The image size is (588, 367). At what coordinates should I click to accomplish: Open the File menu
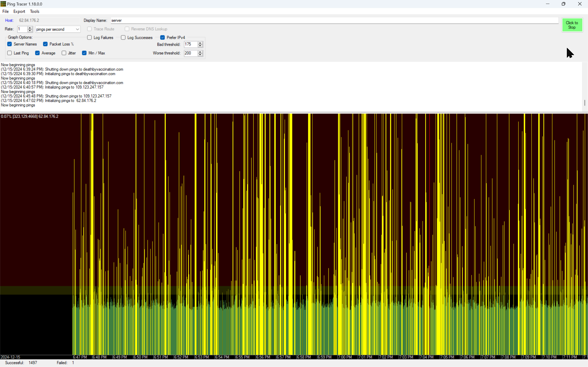pos(5,11)
